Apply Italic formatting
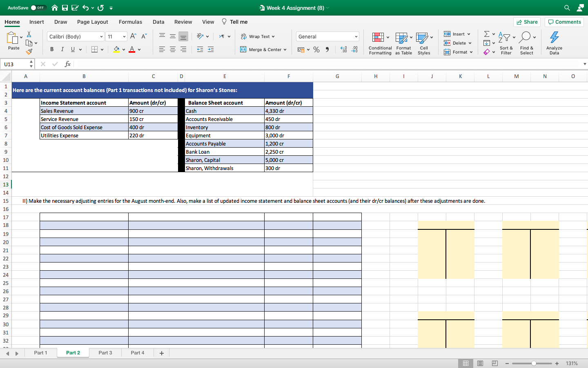 coord(62,49)
